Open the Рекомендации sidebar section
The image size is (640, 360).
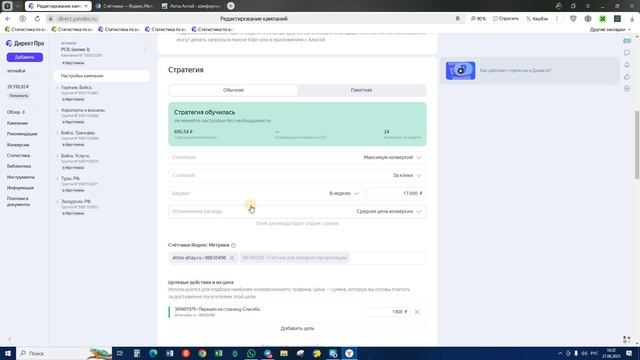point(22,134)
